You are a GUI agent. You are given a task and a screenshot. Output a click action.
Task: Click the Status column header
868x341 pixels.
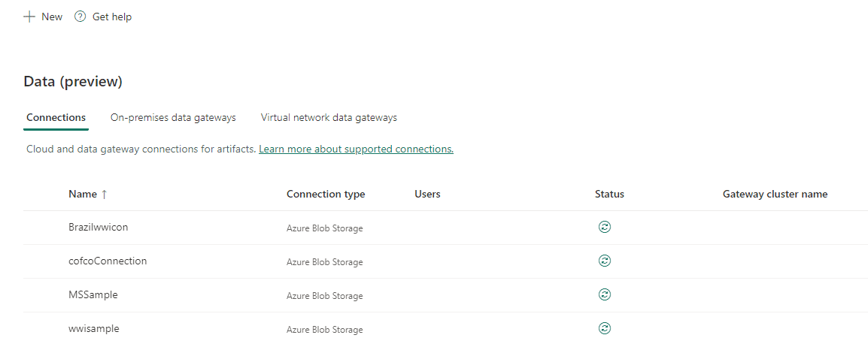click(609, 194)
